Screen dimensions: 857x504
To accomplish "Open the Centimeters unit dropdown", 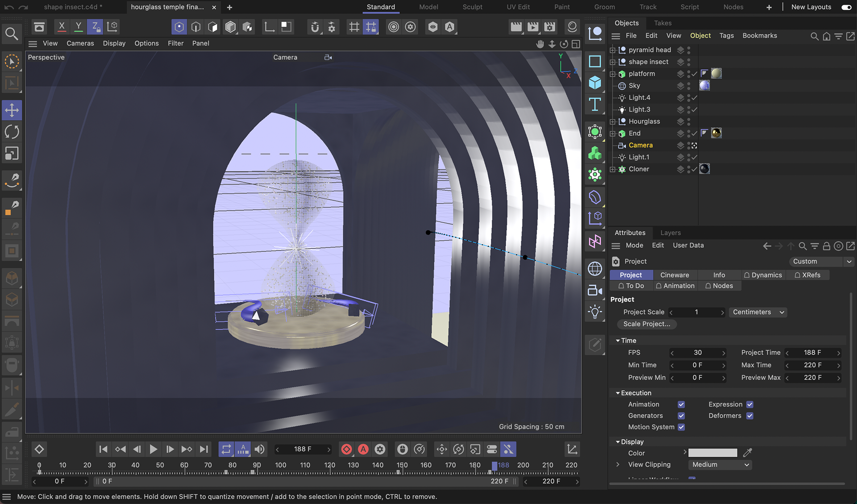I will 757,312.
